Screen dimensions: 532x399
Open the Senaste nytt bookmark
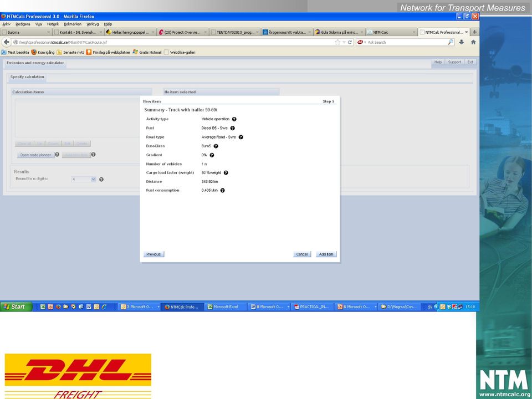click(70, 52)
